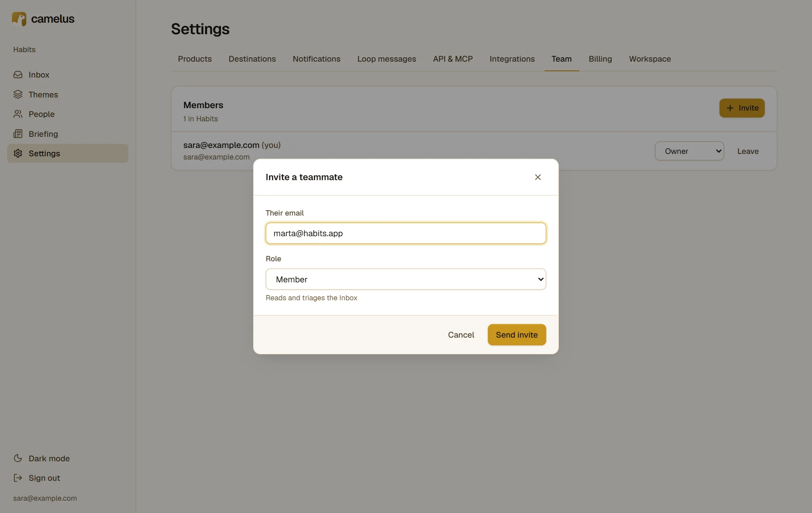Switch to the API & MCP tab
Image resolution: width=812 pixels, height=513 pixels.
tap(453, 59)
